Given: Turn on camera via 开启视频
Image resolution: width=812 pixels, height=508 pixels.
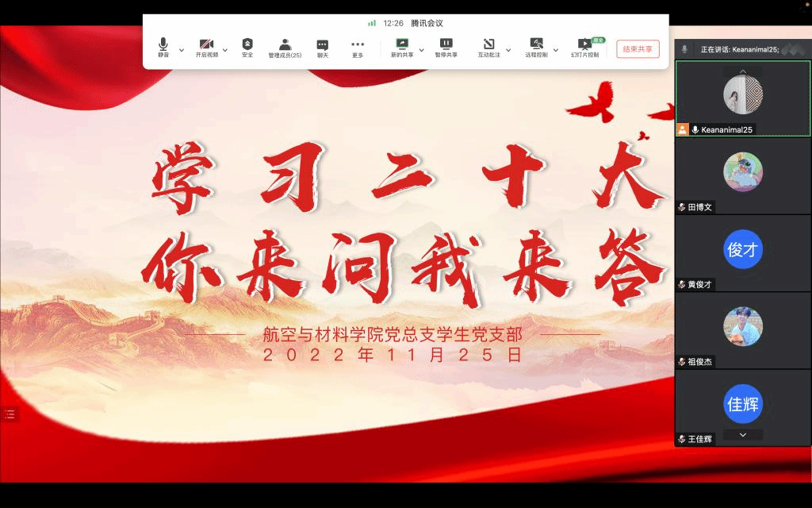Looking at the screenshot, I should tap(206, 48).
